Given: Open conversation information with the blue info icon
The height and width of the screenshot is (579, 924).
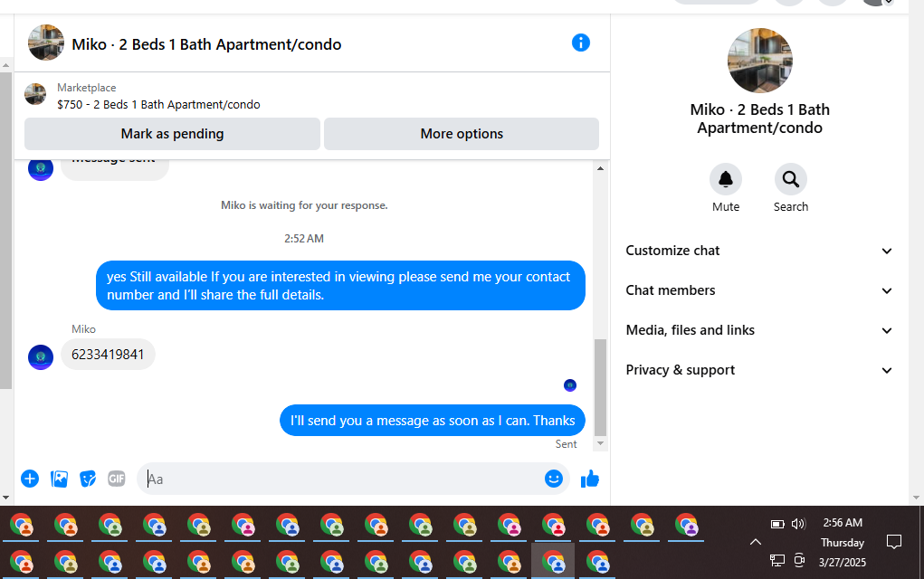Looking at the screenshot, I should [580, 43].
